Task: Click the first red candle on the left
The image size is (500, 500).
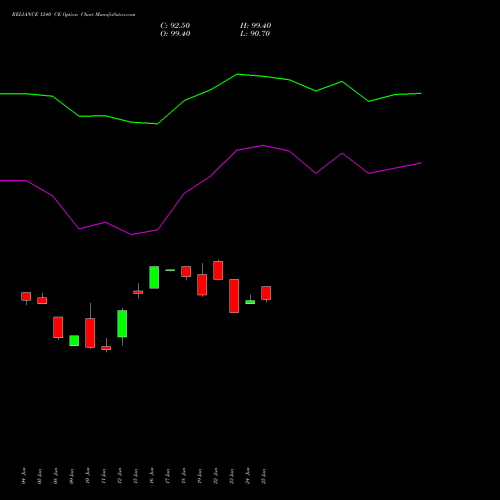Action: tap(26, 296)
